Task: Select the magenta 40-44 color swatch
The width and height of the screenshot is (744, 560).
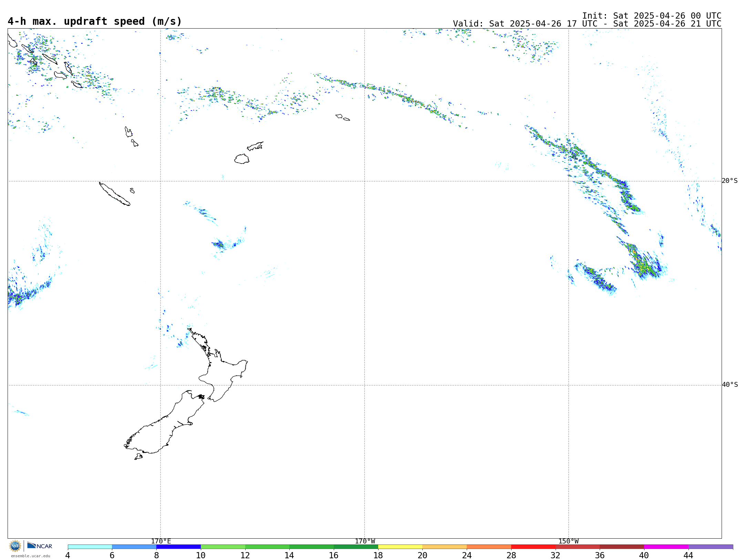Action: click(666, 547)
